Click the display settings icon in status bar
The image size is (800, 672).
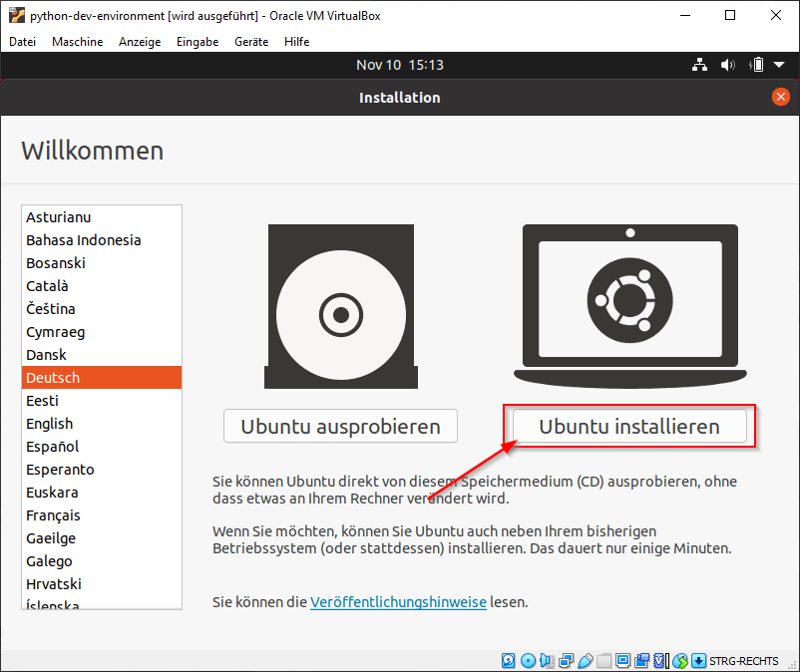pos(622,660)
